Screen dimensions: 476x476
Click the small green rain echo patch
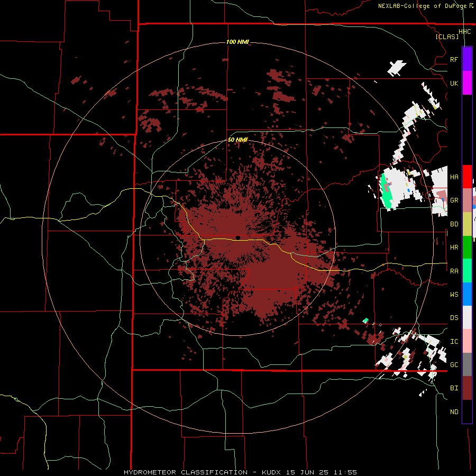click(x=365, y=321)
